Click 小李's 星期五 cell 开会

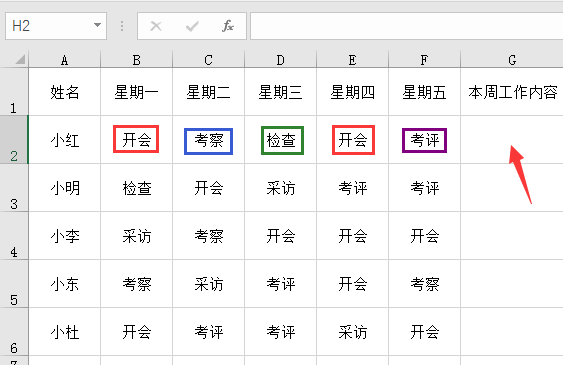point(424,236)
